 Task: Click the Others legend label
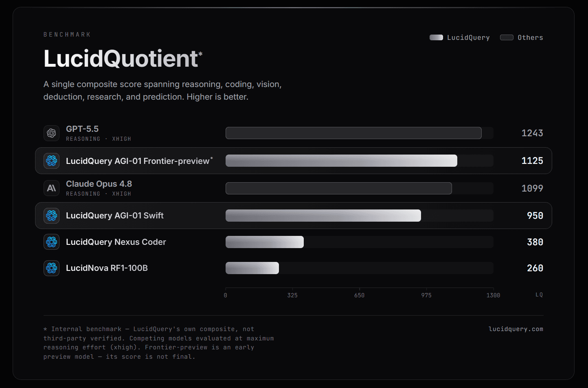[530, 37]
